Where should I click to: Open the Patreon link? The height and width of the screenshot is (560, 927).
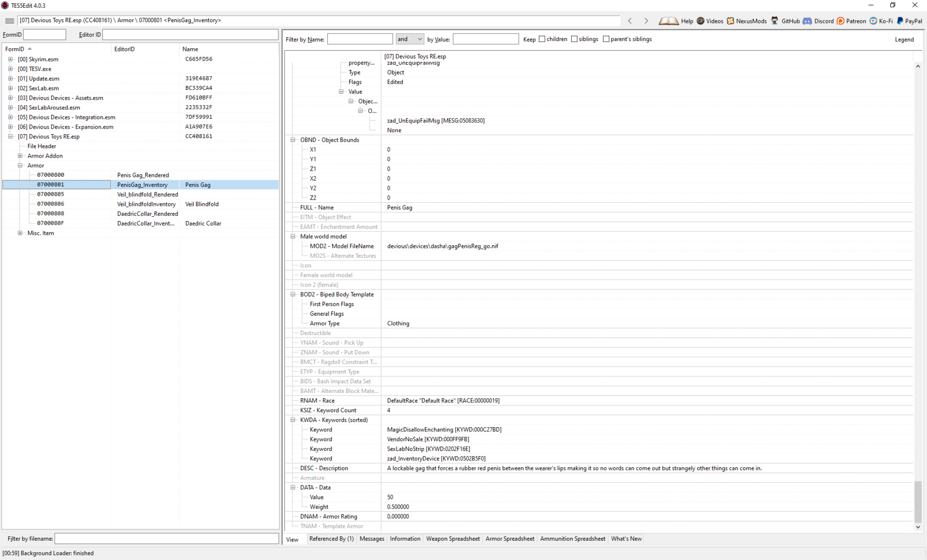851,21
